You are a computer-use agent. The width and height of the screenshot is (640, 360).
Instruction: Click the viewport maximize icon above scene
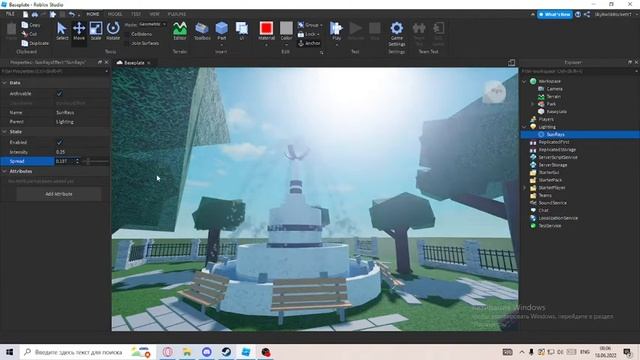point(511,62)
